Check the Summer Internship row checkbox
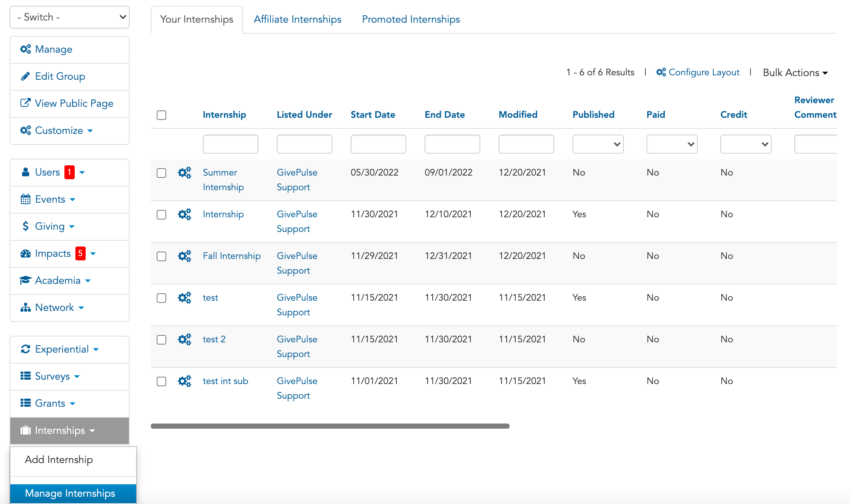 tap(161, 173)
